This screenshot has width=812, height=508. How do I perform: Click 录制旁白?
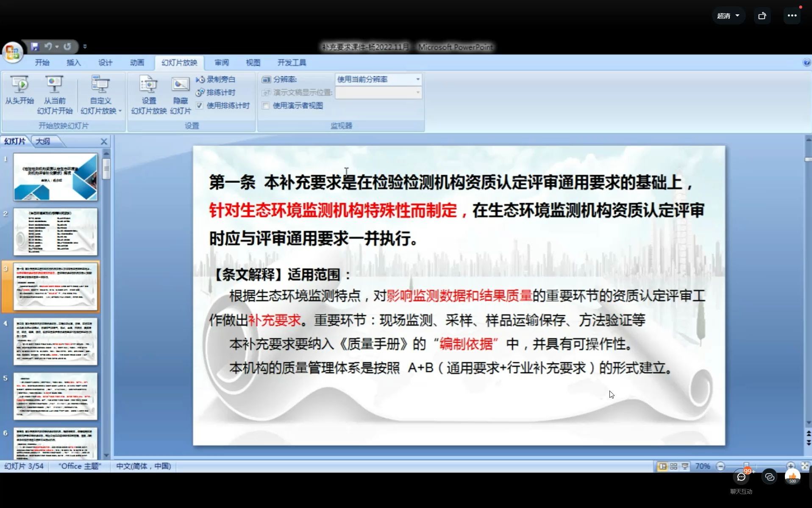coord(216,79)
